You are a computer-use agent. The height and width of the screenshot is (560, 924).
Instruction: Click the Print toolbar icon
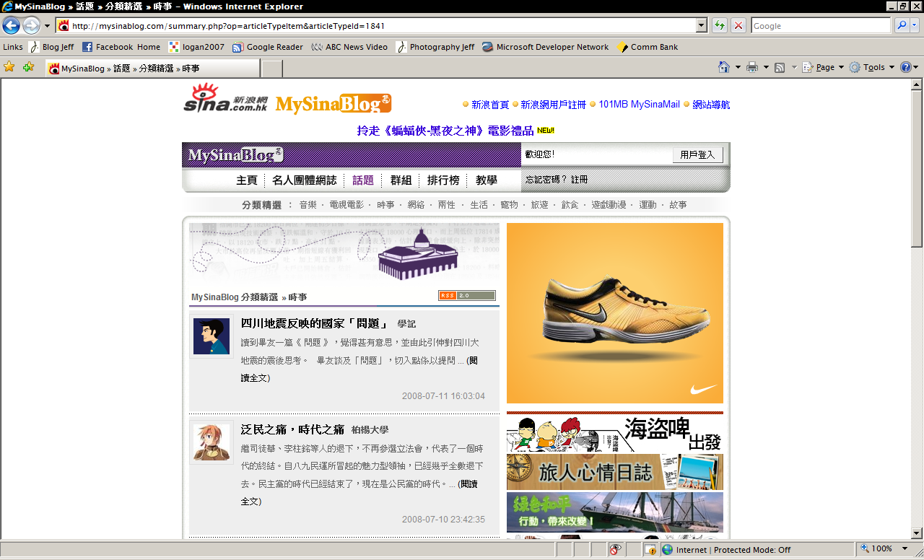(752, 67)
